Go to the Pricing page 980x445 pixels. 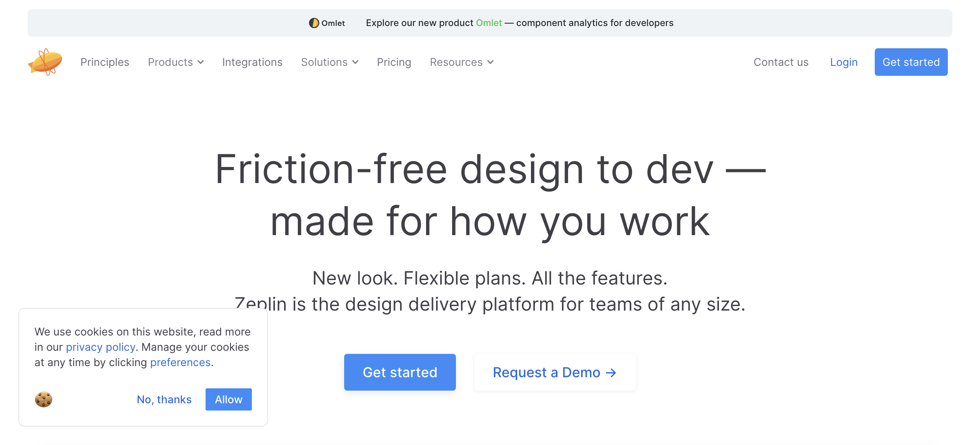394,62
